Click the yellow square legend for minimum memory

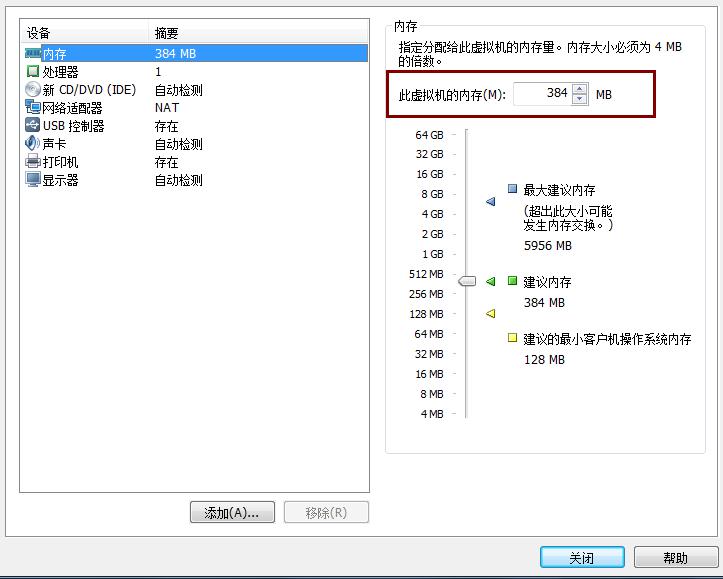point(512,337)
